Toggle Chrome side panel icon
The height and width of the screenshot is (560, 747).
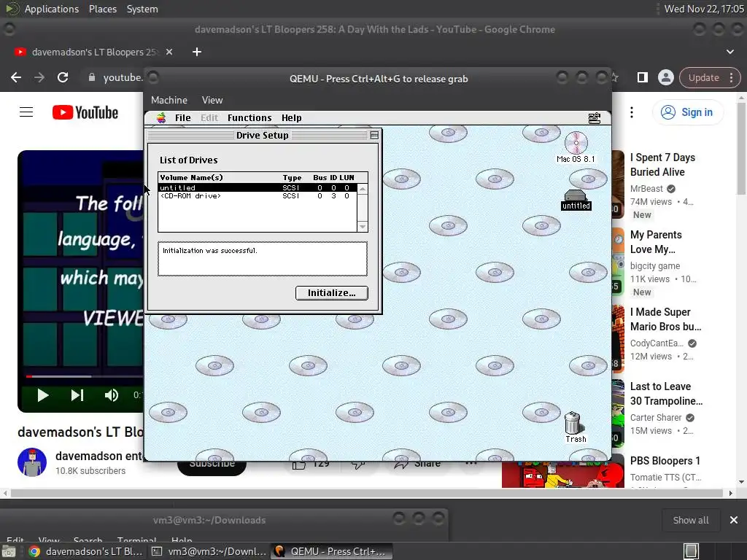coord(642,77)
